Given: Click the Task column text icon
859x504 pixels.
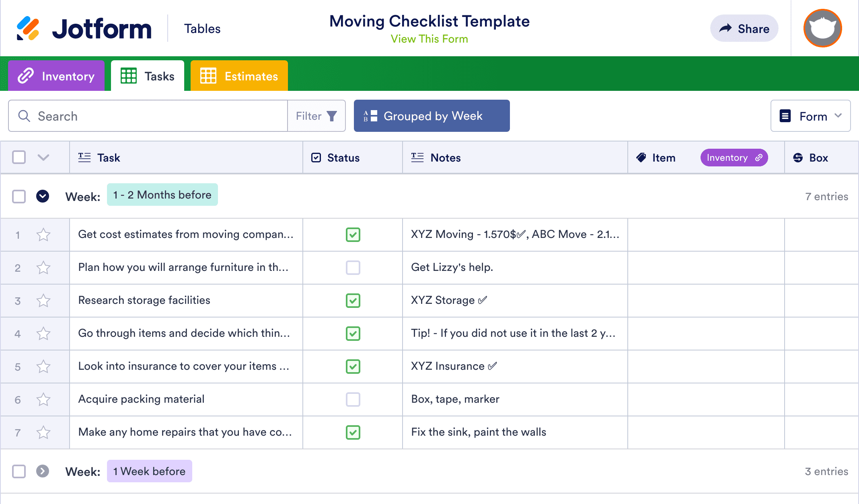Looking at the screenshot, I should point(84,158).
